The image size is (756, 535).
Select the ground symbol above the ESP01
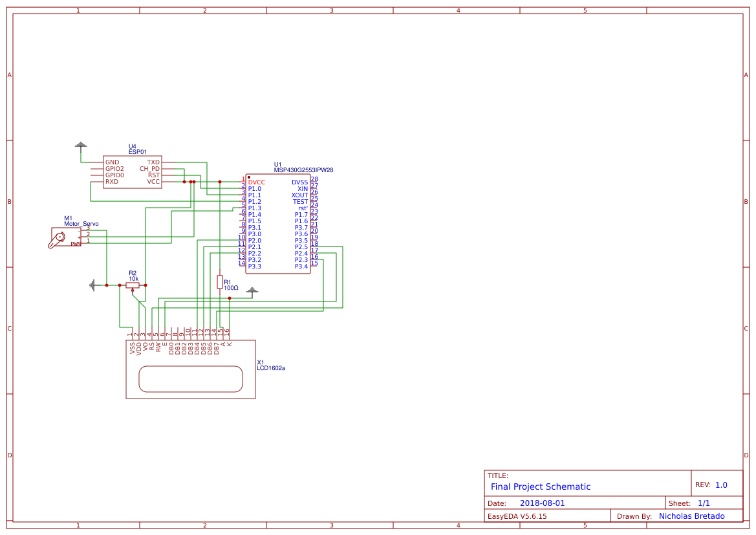coord(81,146)
